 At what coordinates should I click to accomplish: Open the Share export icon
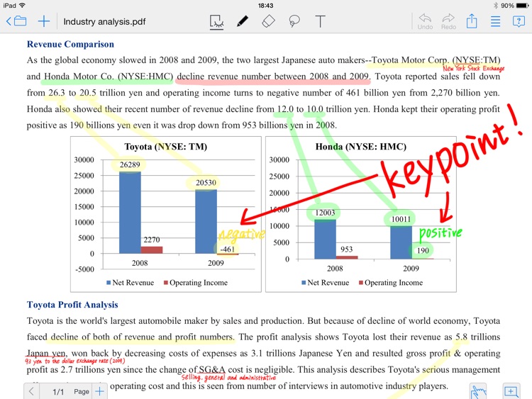point(472,21)
